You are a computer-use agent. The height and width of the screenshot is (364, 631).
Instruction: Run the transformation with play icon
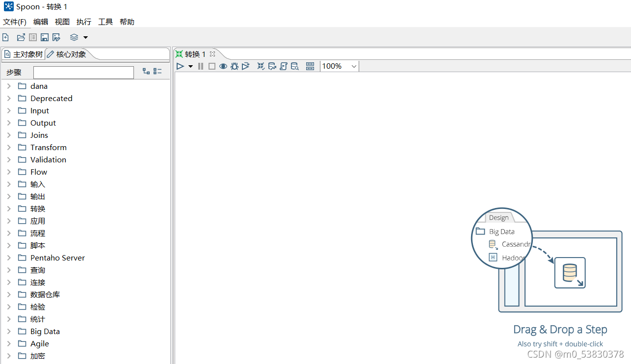(x=180, y=66)
